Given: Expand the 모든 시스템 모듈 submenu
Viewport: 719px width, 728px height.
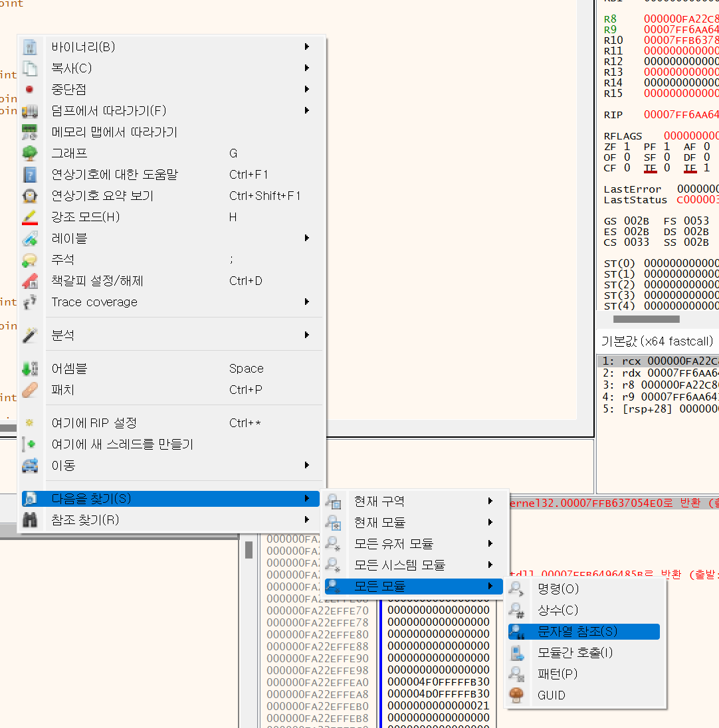Looking at the screenshot, I should click(x=490, y=565).
